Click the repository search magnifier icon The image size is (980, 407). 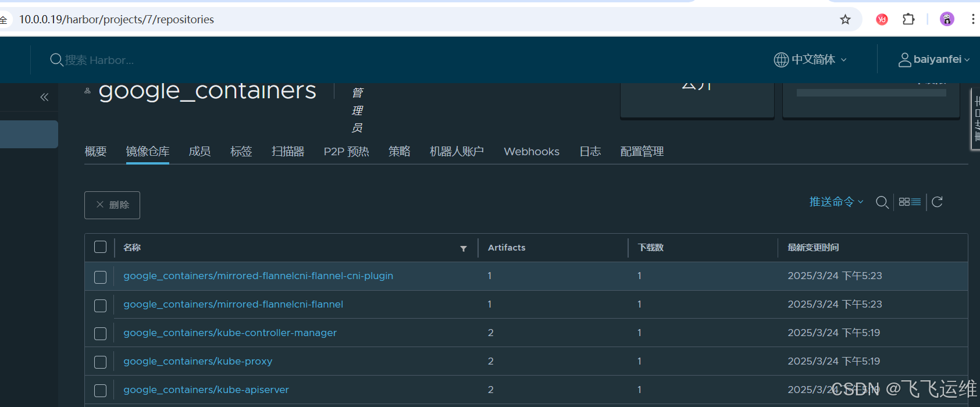(x=882, y=202)
